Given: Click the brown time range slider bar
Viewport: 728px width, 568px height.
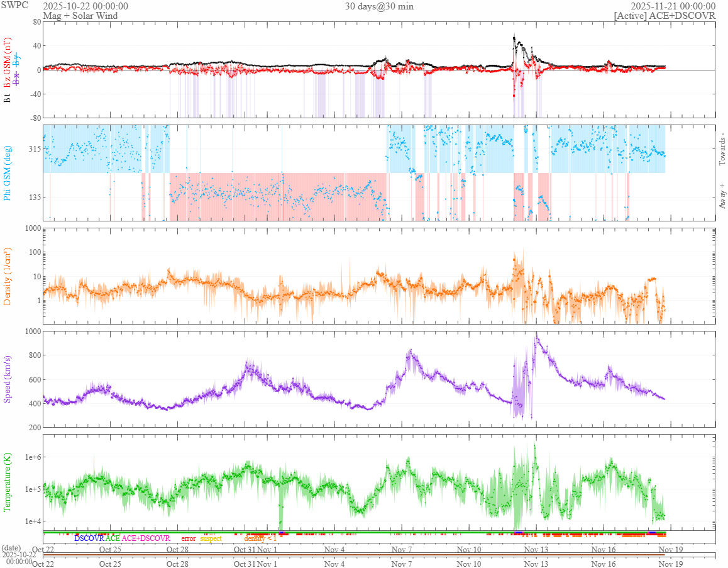Looking at the screenshot, I should click(354, 555).
